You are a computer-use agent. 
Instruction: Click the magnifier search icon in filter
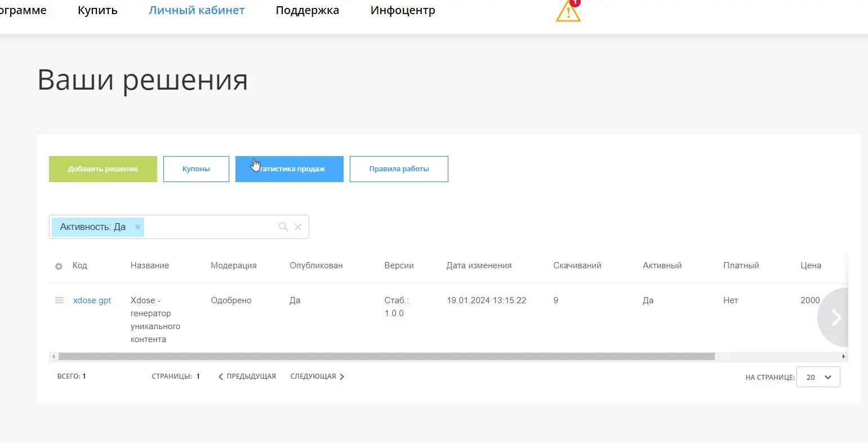[283, 227]
